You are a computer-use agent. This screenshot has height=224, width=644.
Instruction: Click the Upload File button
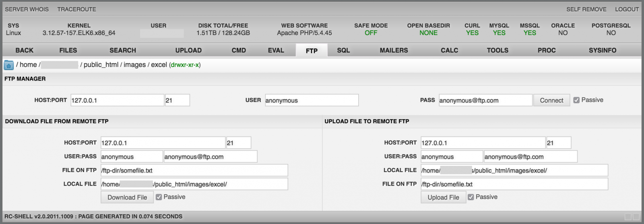point(443,197)
